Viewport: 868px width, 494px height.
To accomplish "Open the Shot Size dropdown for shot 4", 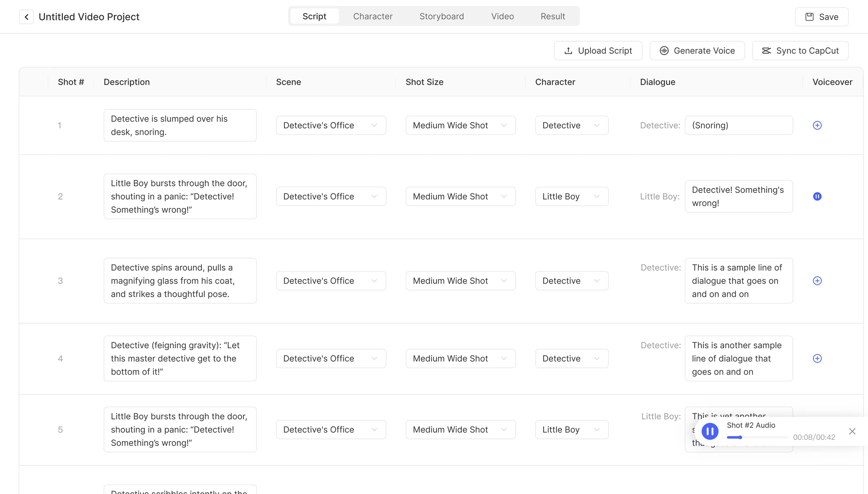I will coord(460,358).
